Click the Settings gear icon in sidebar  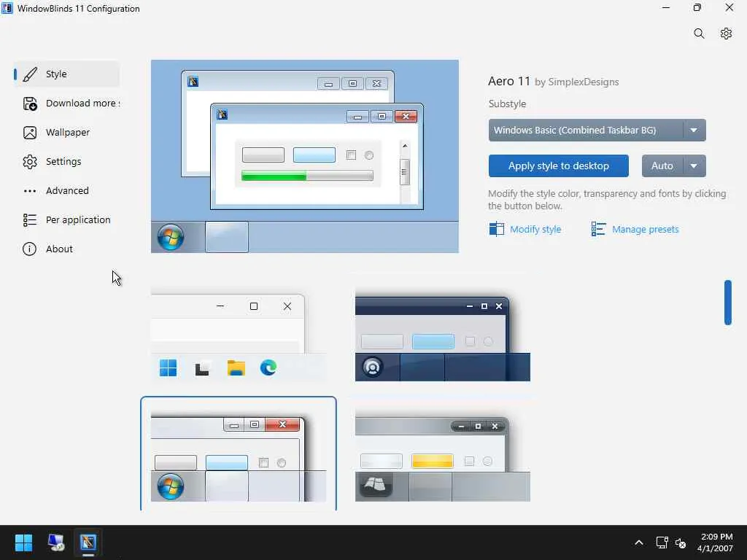30,161
